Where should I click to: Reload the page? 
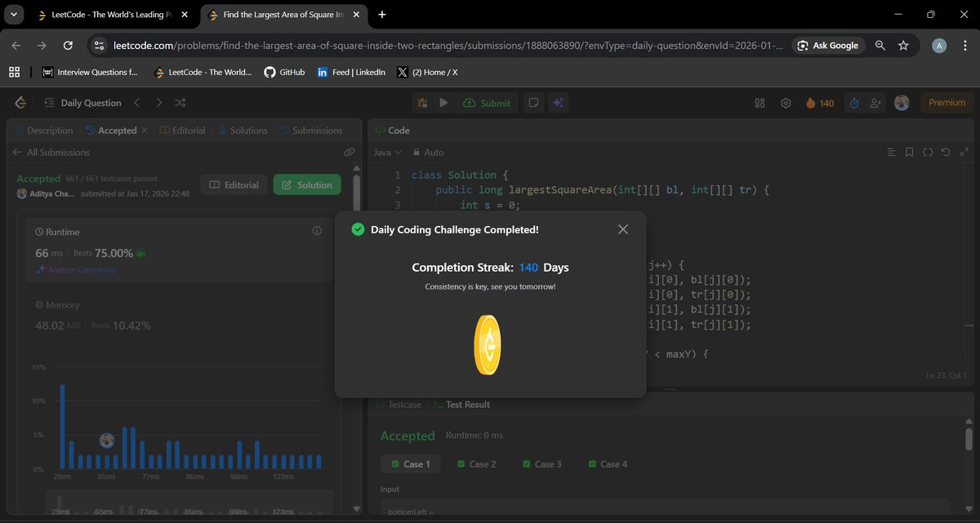coord(68,46)
